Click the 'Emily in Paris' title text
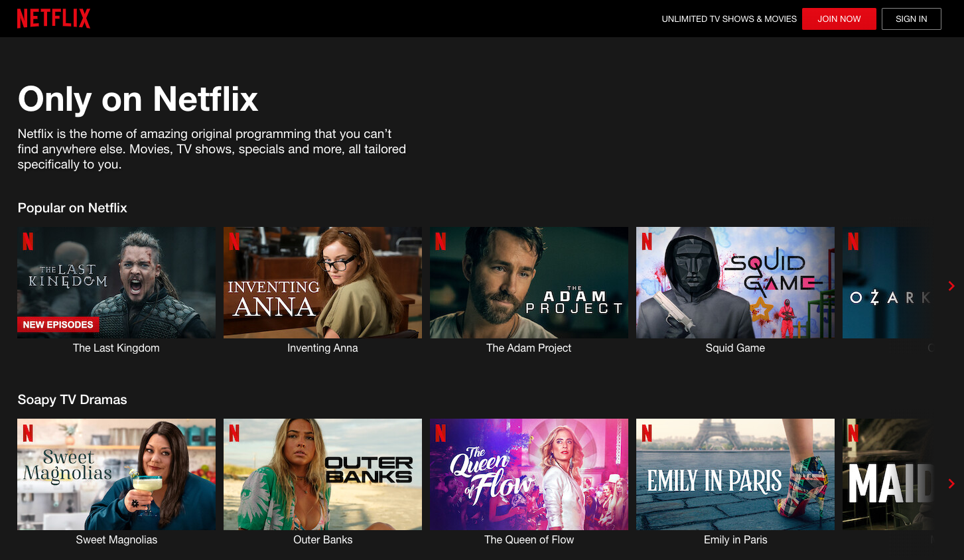 [x=735, y=539]
